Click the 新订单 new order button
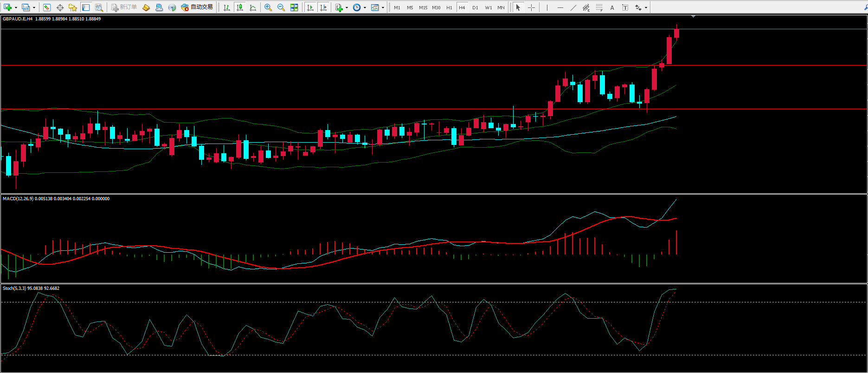The image size is (868, 373). click(124, 7)
